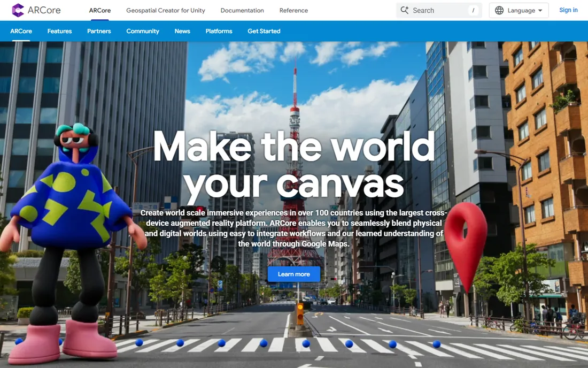The height and width of the screenshot is (368, 588).
Task: Open the Platforms menu item
Action: click(219, 31)
